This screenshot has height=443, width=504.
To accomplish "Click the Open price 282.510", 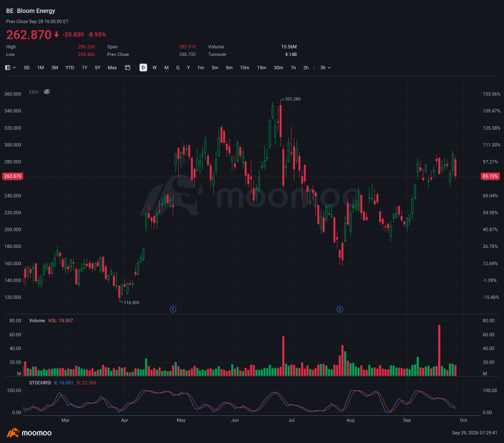I will point(187,47).
